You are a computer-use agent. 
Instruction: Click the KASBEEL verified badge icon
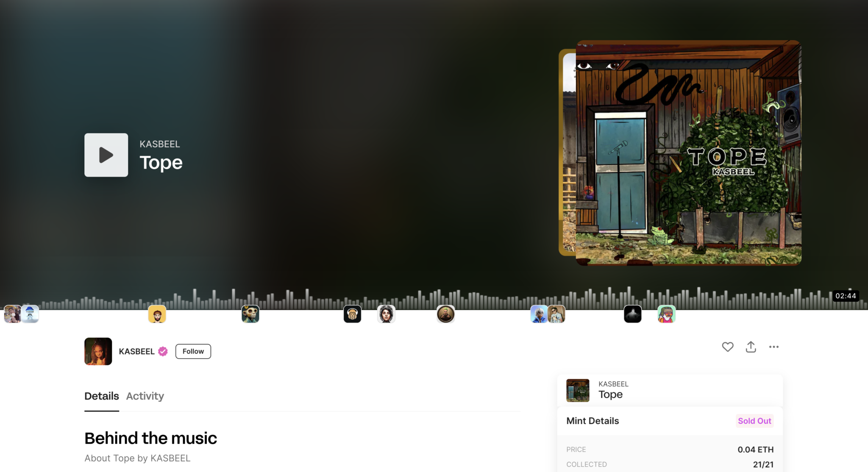[164, 351]
